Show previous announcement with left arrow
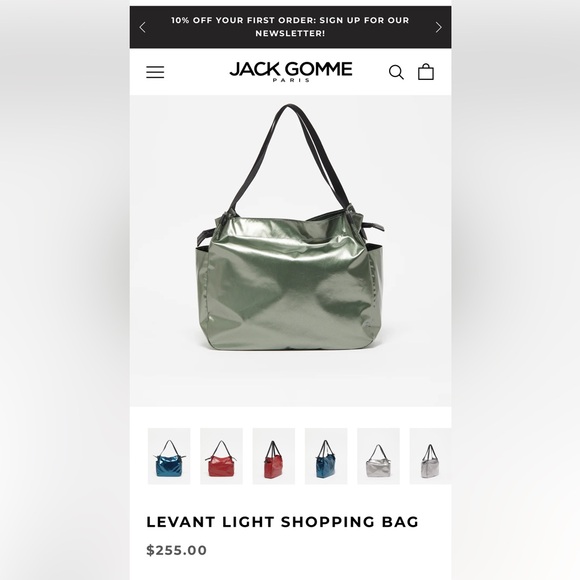 (x=143, y=27)
